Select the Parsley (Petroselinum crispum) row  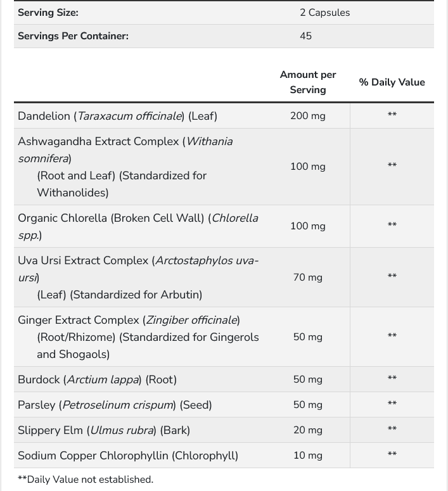coord(224,405)
